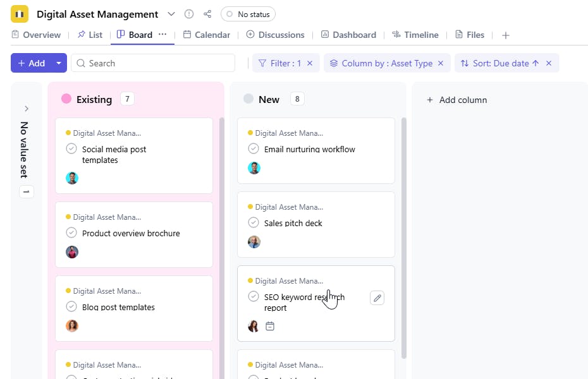Switch to the Timeline tab
The width and height of the screenshot is (588, 379).
415,35
